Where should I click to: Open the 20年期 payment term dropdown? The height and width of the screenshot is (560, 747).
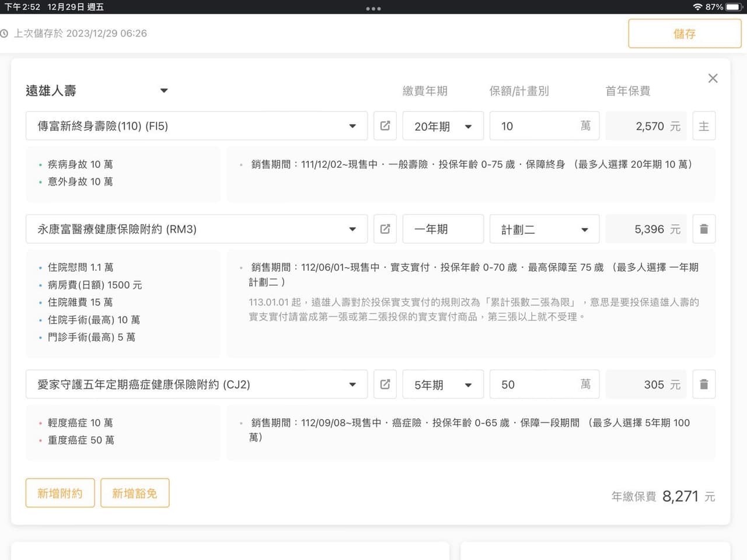(x=443, y=126)
